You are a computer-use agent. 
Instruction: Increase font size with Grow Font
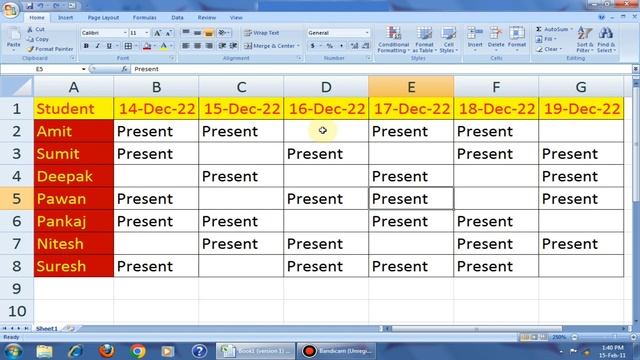point(157,33)
